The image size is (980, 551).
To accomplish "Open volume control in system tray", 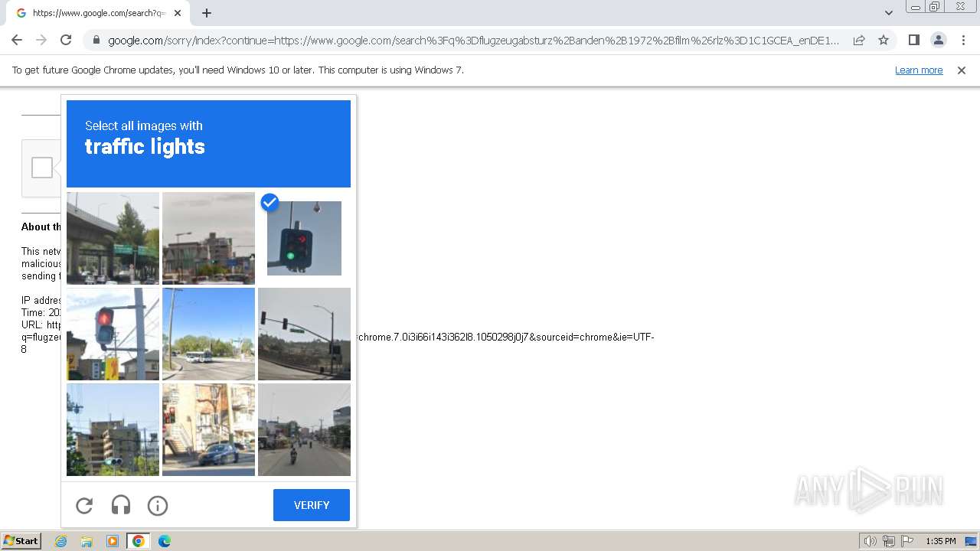I will click(871, 541).
